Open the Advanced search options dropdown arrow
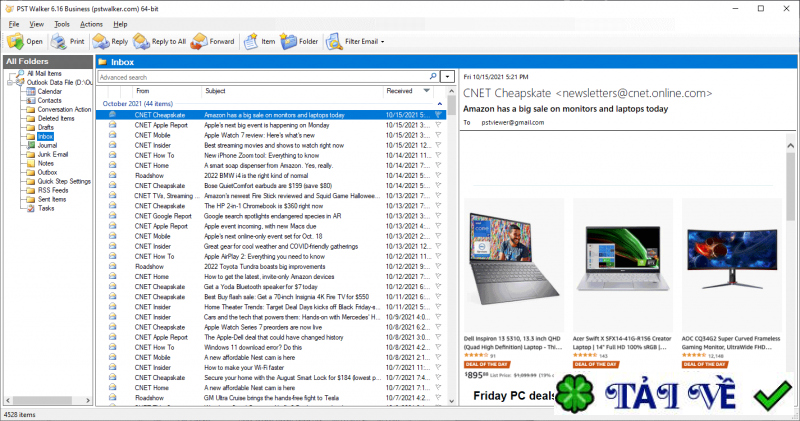This screenshot has height=421, width=800. 447,76
